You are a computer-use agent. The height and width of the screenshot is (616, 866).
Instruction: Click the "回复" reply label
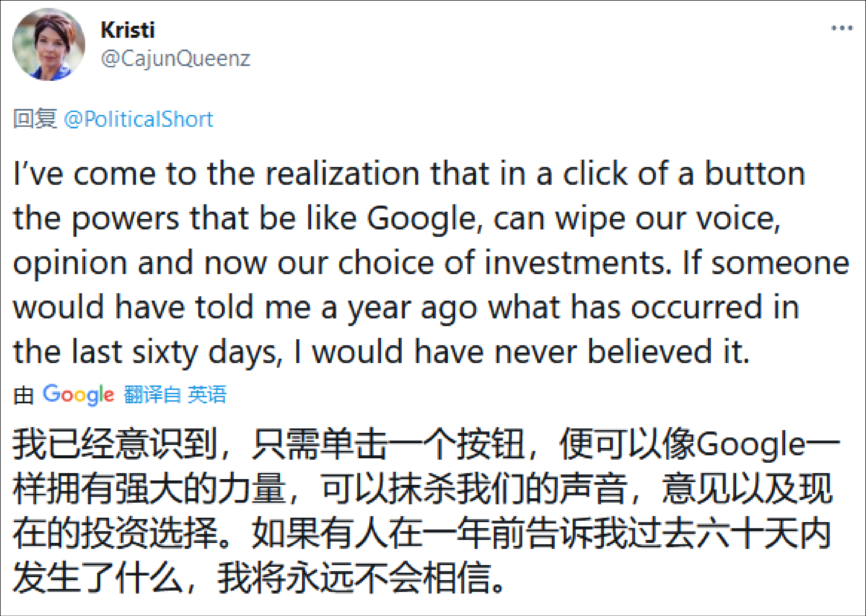point(35,119)
